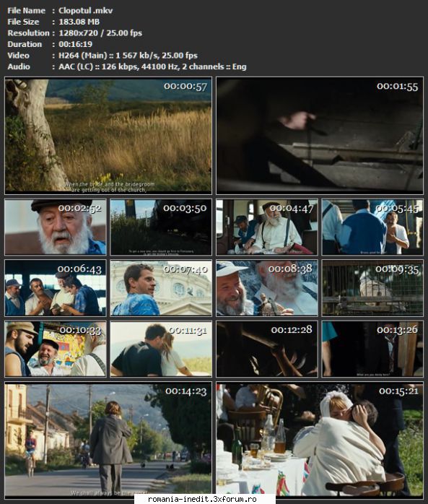Click the video codec line starting 'H264 (Main)'
Image resolution: width=428 pixels, height=504 pixels.
tap(128, 56)
